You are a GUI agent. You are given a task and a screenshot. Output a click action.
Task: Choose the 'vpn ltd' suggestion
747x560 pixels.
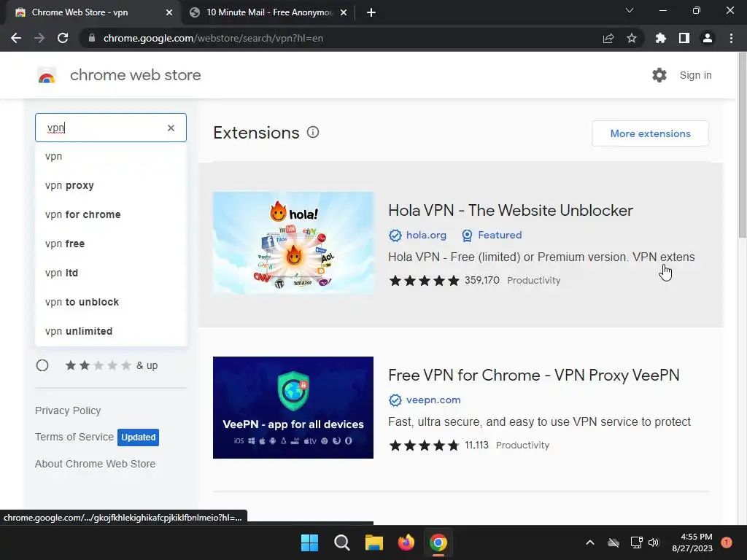coord(111,273)
